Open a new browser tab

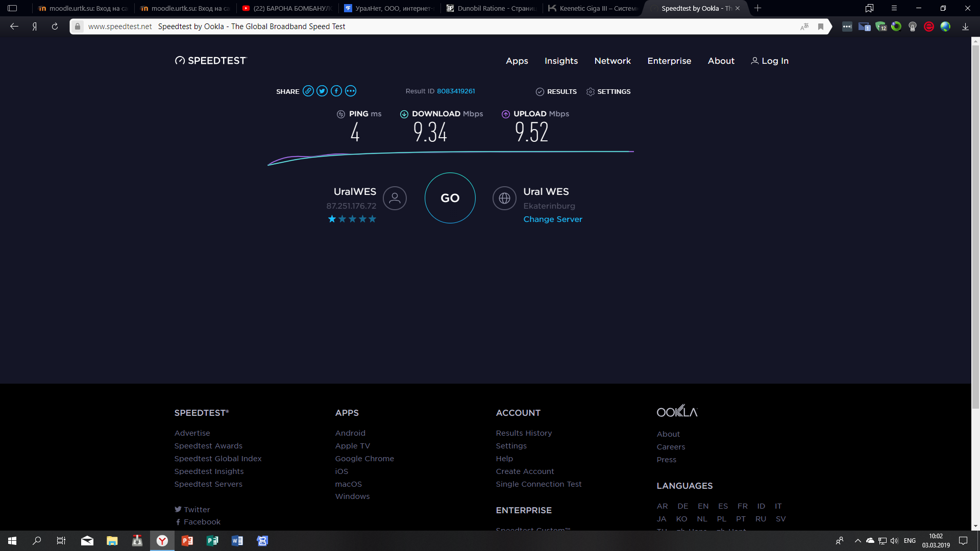pyautogui.click(x=757, y=8)
